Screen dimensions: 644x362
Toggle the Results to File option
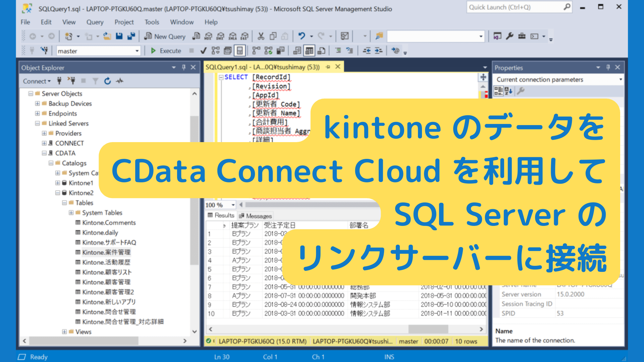tap(321, 51)
